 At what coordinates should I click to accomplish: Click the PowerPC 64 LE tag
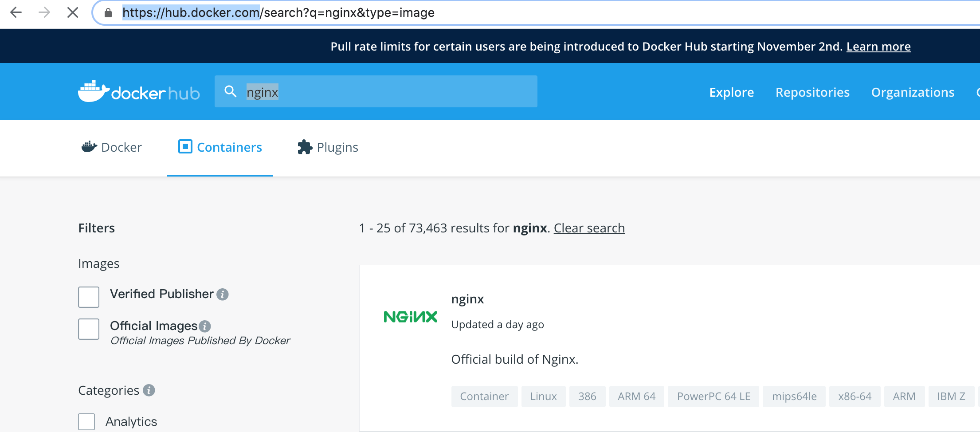point(713,396)
